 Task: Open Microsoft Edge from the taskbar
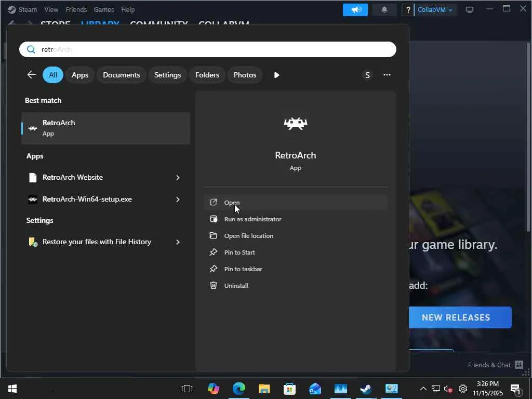click(x=239, y=389)
